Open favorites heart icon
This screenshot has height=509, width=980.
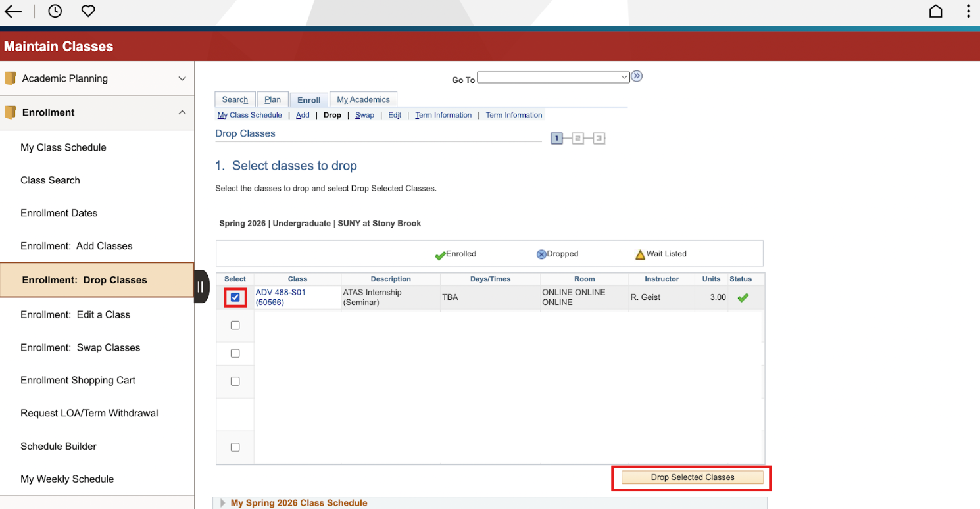point(88,11)
